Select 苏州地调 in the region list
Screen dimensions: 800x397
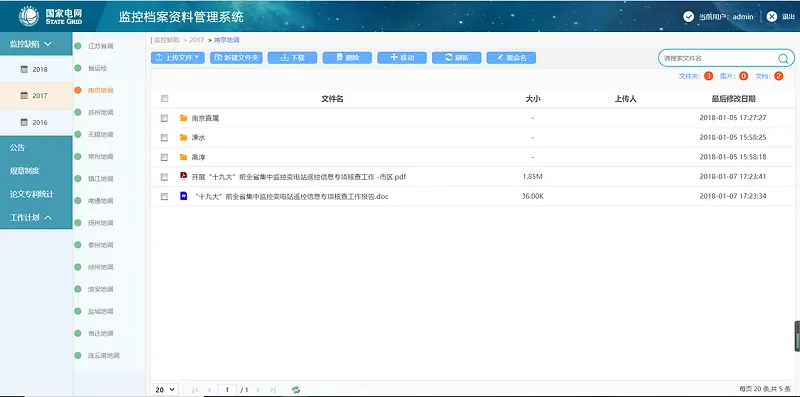[x=101, y=112]
